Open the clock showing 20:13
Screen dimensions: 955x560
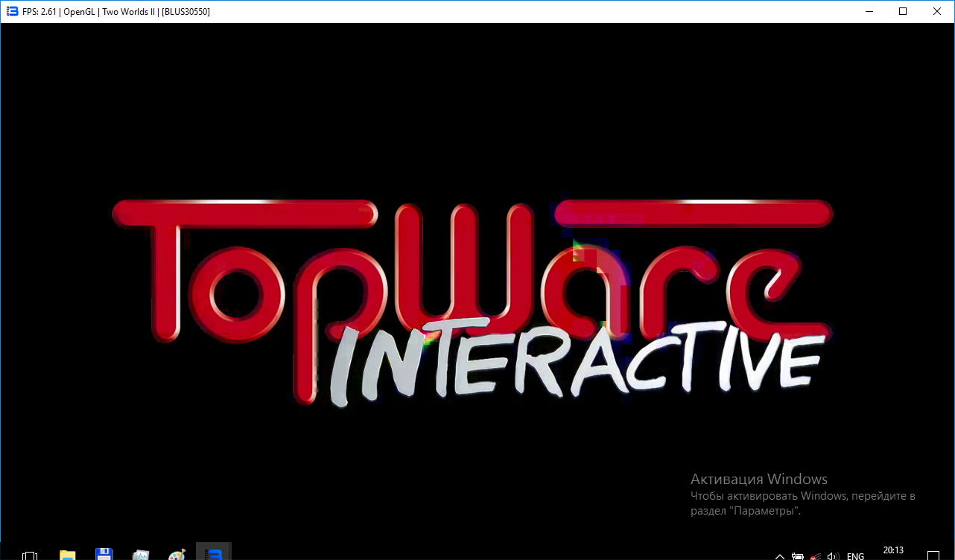pyautogui.click(x=893, y=550)
